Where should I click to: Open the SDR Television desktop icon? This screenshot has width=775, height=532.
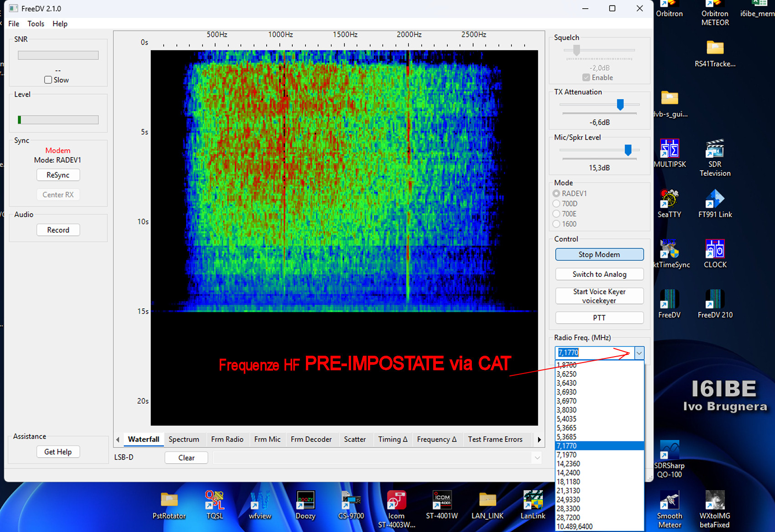(x=715, y=149)
